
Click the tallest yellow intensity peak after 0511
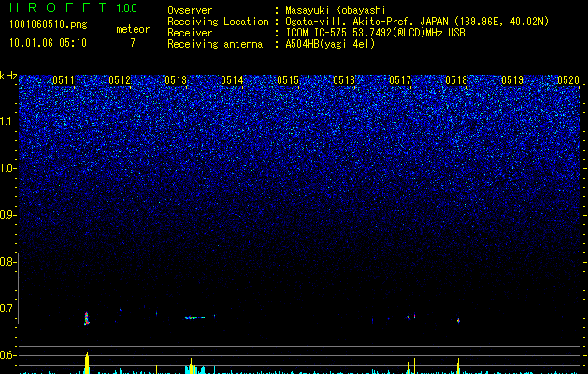tap(87, 363)
